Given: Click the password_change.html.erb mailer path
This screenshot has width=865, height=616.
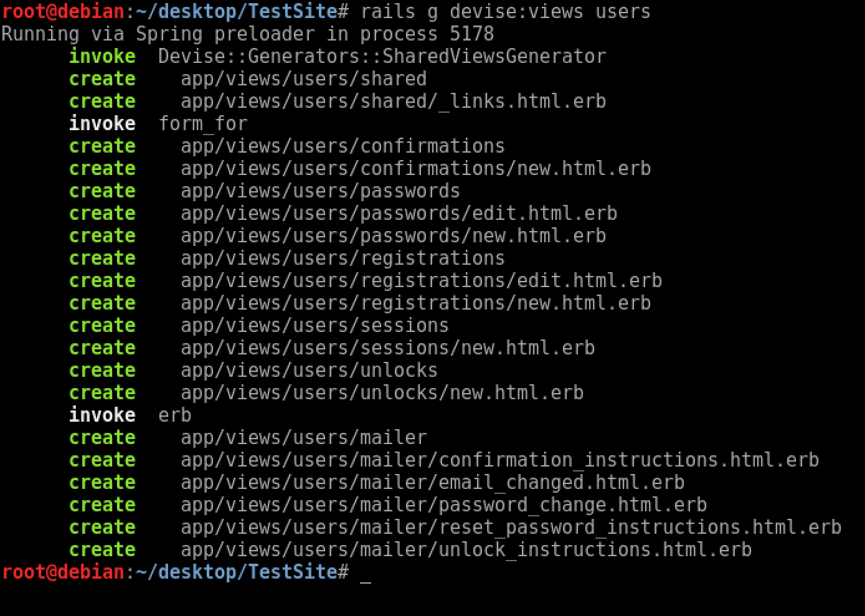Looking at the screenshot, I should [x=443, y=505].
